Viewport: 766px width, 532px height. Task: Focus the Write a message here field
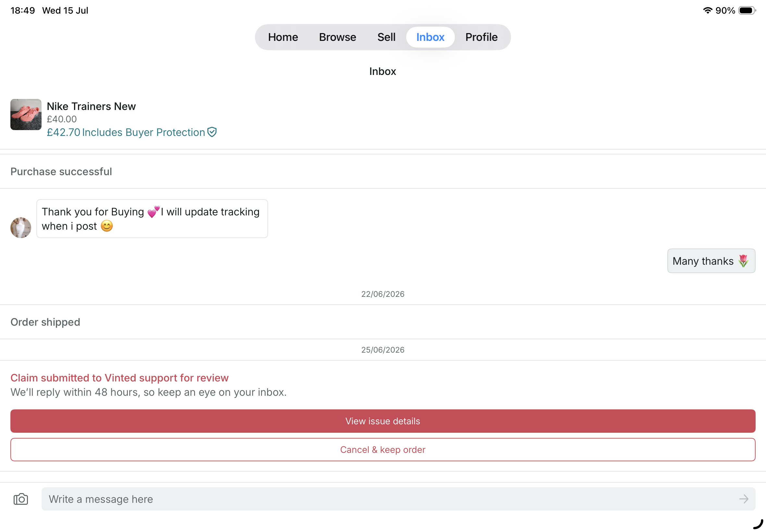pyautogui.click(x=398, y=499)
